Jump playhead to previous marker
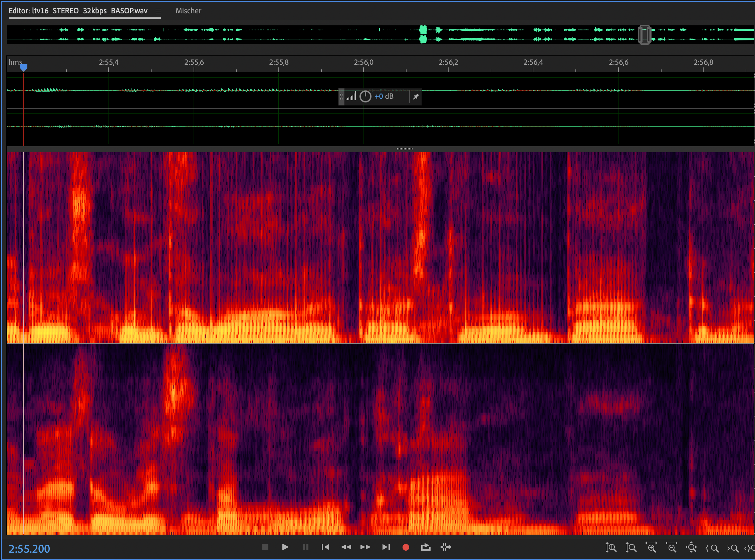The image size is (755, 560). click(x=325, y=547)
